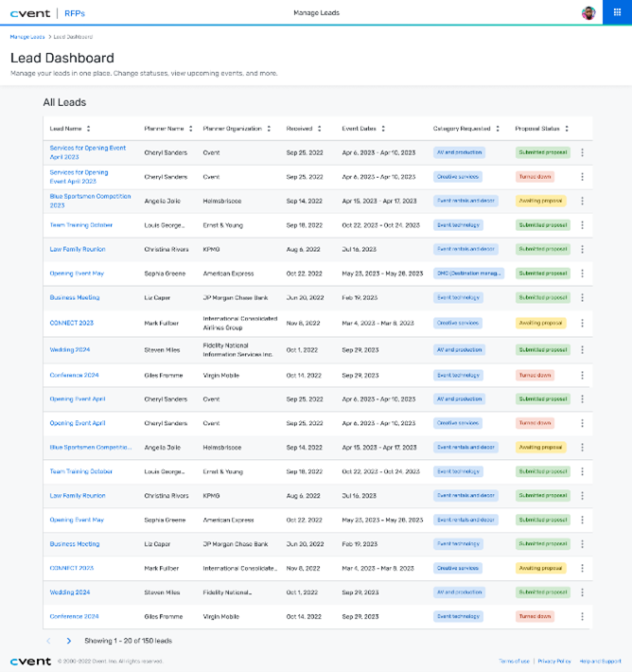Open the truncated Blue Sportsmen Competitio... lead link
The image size is (632, 672).
[x=91, y=448]
